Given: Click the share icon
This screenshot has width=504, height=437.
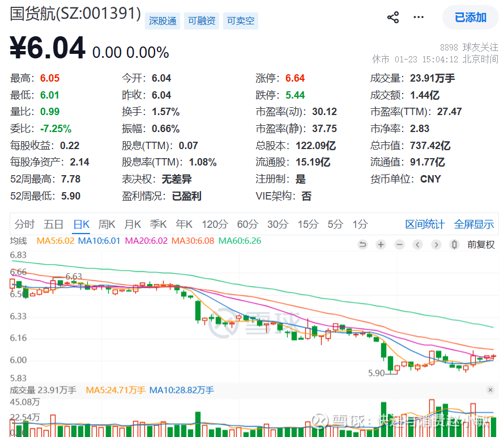Looking at the screenshot, I should (393, 18).
